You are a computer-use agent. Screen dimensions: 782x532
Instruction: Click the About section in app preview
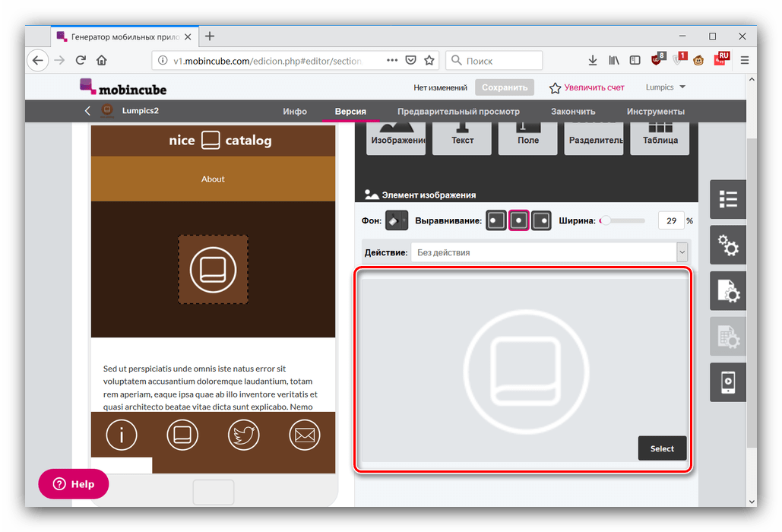click(x=213, y=179)
